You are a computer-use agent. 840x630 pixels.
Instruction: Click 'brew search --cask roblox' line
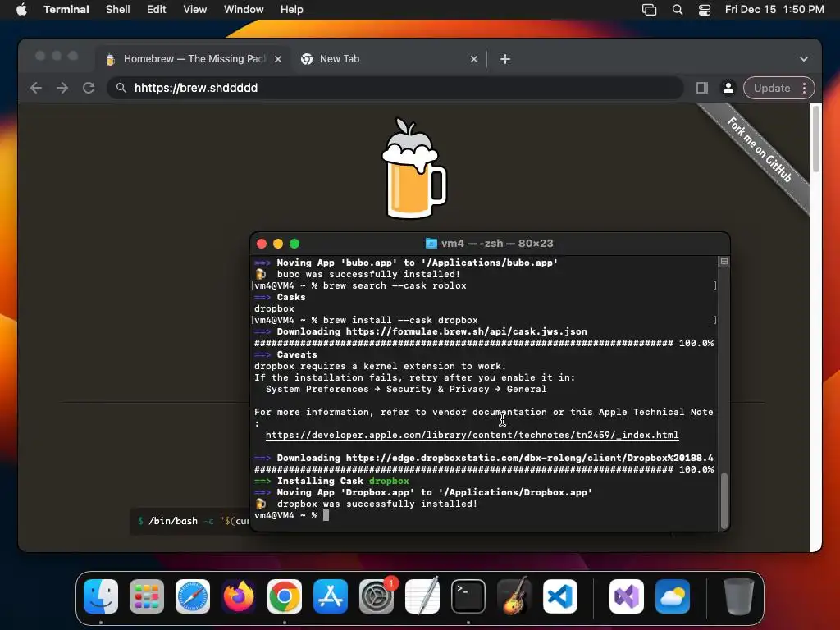[395, 285]
